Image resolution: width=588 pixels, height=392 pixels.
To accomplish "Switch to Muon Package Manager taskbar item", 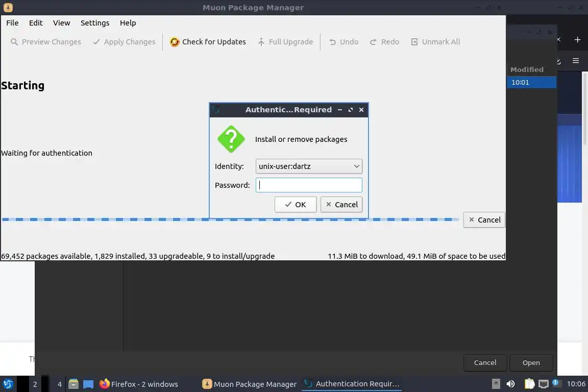I will coord(250,384).
